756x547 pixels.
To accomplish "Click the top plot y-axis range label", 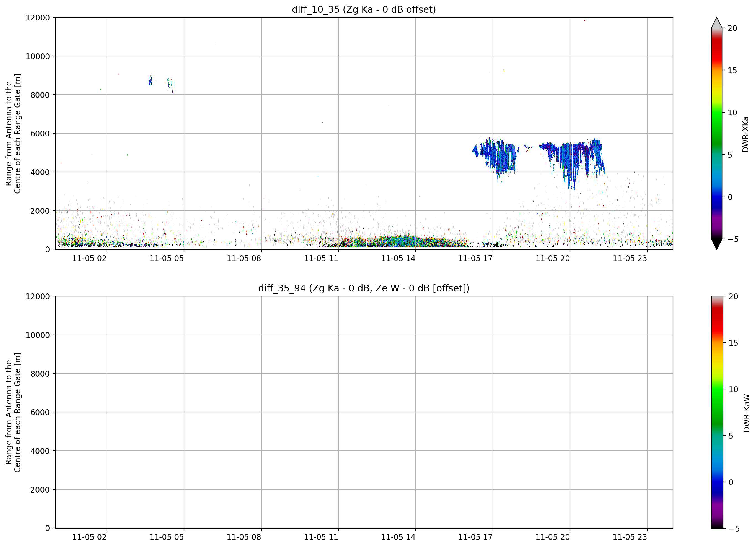I will pos(13,134).
